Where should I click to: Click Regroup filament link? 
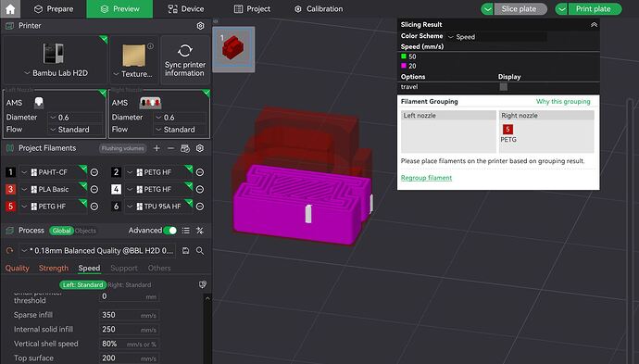coord(426,178)
